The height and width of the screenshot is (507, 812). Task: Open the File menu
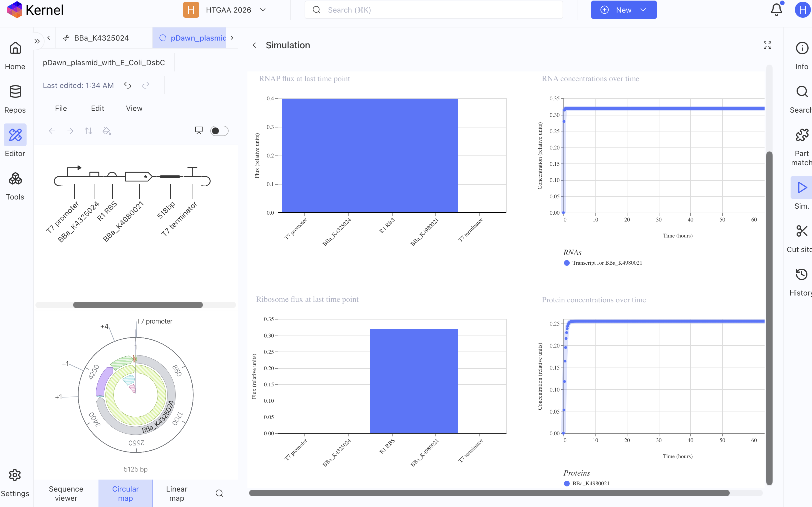(61, 108)
